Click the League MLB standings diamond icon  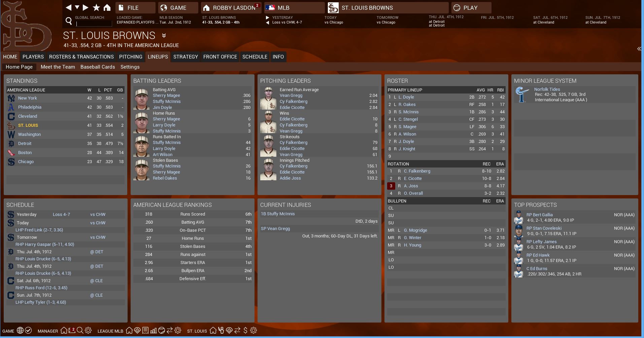[x=137, y=331]
